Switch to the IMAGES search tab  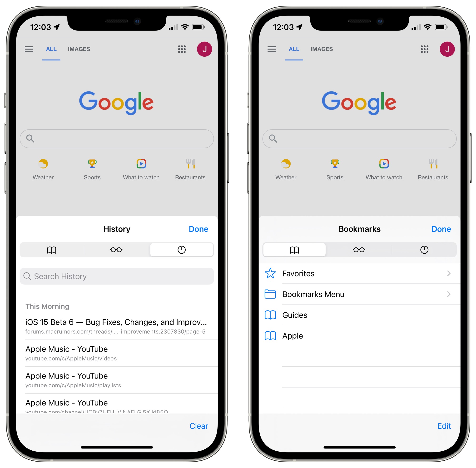click(x=79, y=49)
